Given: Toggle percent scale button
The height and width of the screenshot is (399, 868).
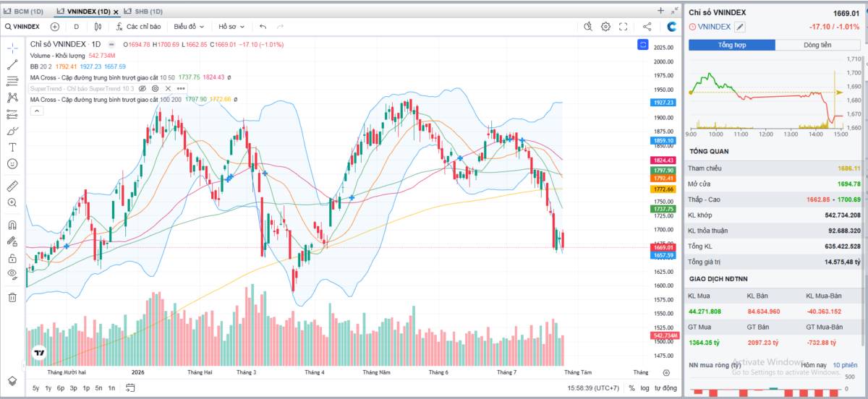Looking at the screenshot, I should click(x=631, y=388).
